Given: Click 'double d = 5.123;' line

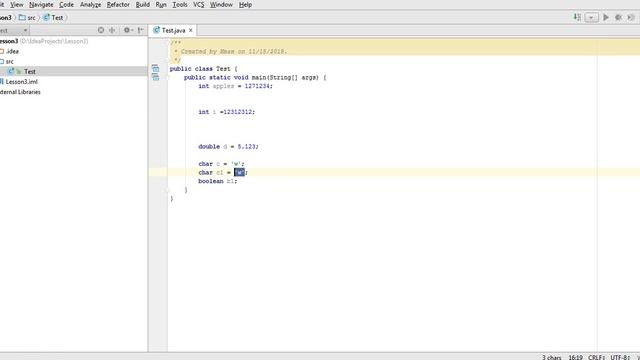Looking at the screenshot, I should coord(229,147).
